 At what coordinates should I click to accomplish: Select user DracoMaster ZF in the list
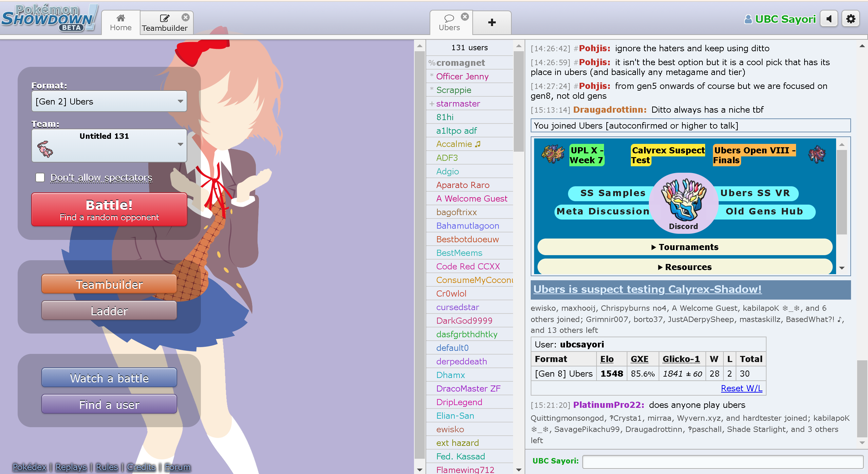point(470,388)
